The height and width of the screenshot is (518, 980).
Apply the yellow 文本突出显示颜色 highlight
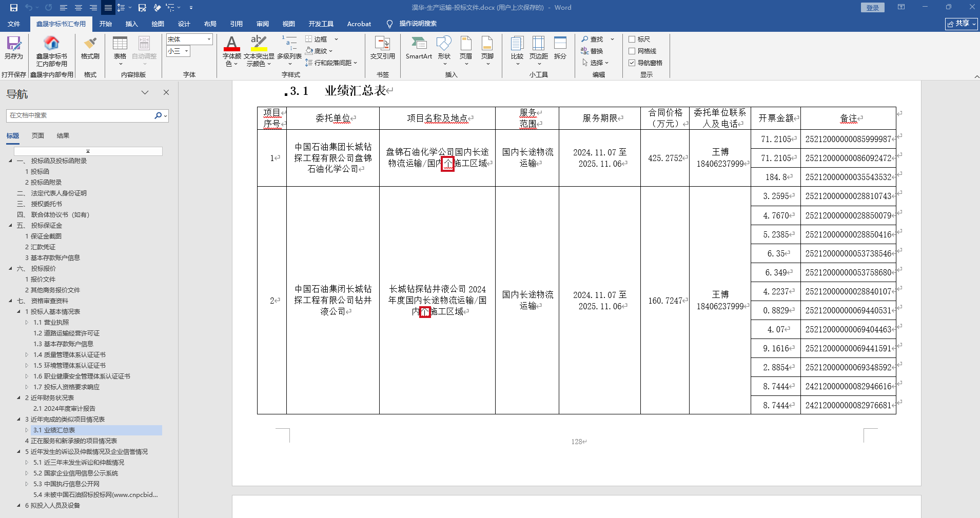pyautogui.click(x=259, y=44)
